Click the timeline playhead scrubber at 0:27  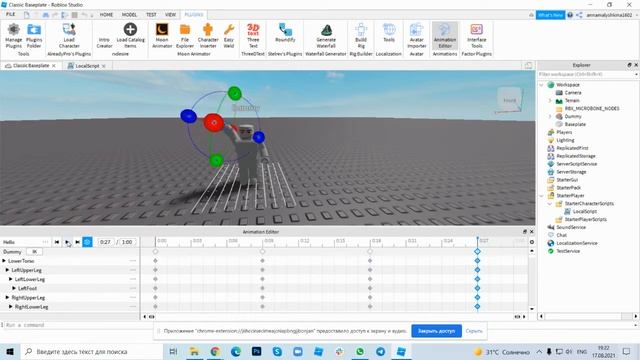[477, 240]
